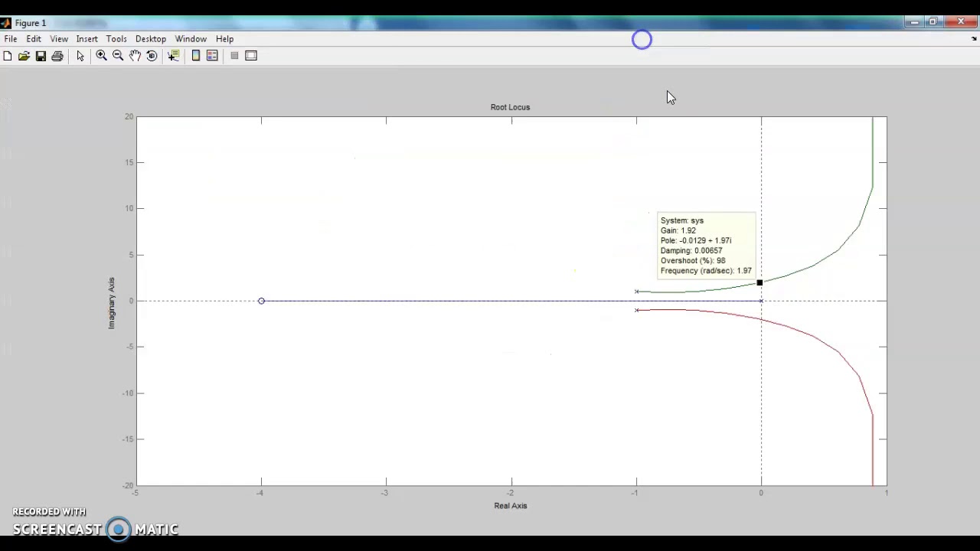Click the data tip box showing Gain: 1.92
This screenshot has width=980, height=551.
click(x=707, y=246)
